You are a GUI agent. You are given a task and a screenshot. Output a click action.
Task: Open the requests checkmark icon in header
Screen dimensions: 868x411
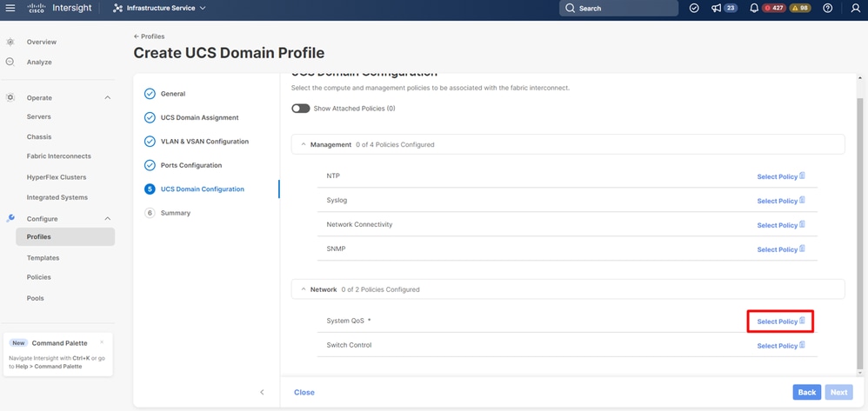click(x=694, y=9)
